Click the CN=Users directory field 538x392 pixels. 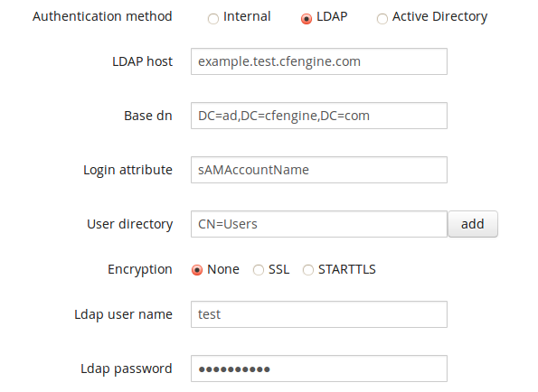coord(319,224)
